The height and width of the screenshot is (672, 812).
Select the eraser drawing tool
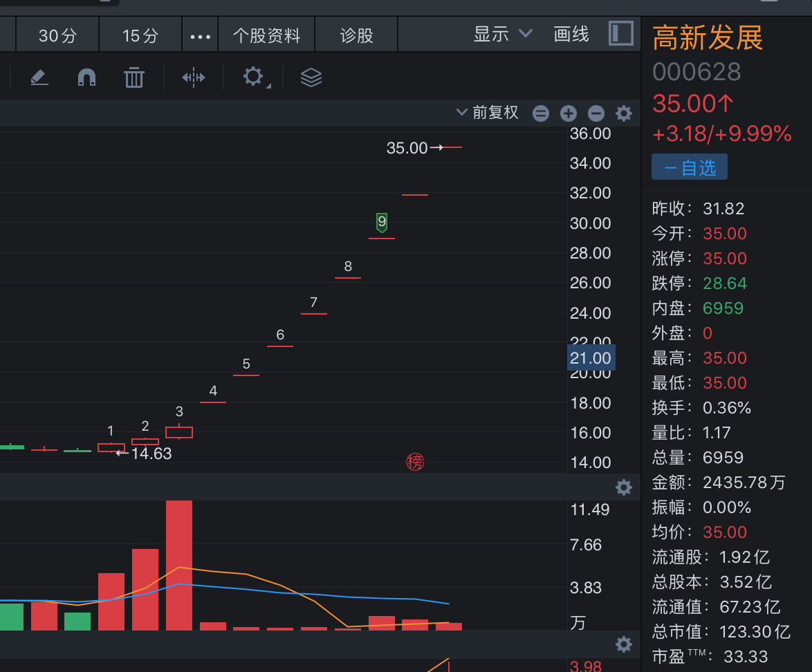[x=39, y=77]
